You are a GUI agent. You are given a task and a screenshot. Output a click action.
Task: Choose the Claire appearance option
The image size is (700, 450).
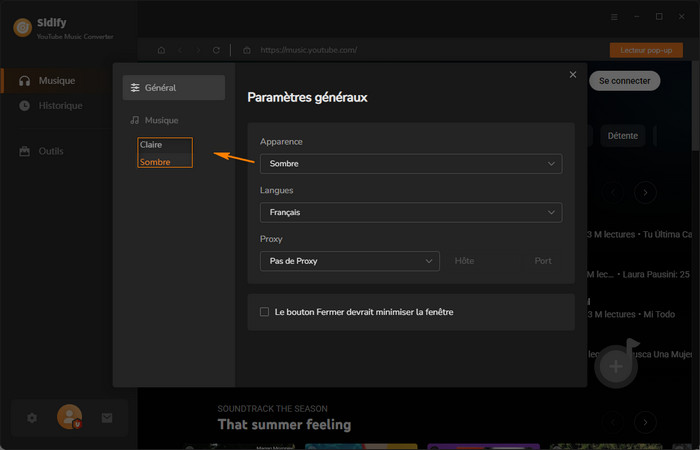(x=152, y=145)
